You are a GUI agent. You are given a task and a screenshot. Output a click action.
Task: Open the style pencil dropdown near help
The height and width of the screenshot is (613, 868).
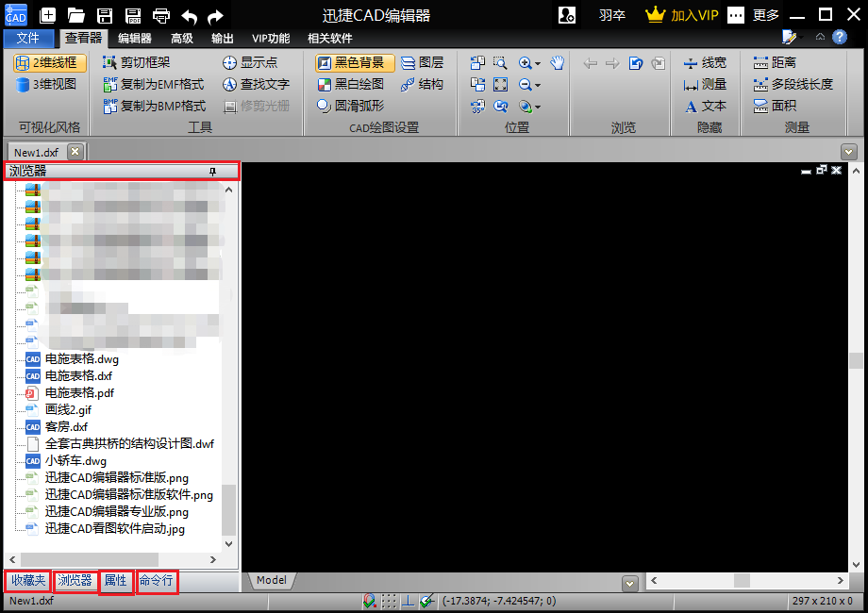793,37
